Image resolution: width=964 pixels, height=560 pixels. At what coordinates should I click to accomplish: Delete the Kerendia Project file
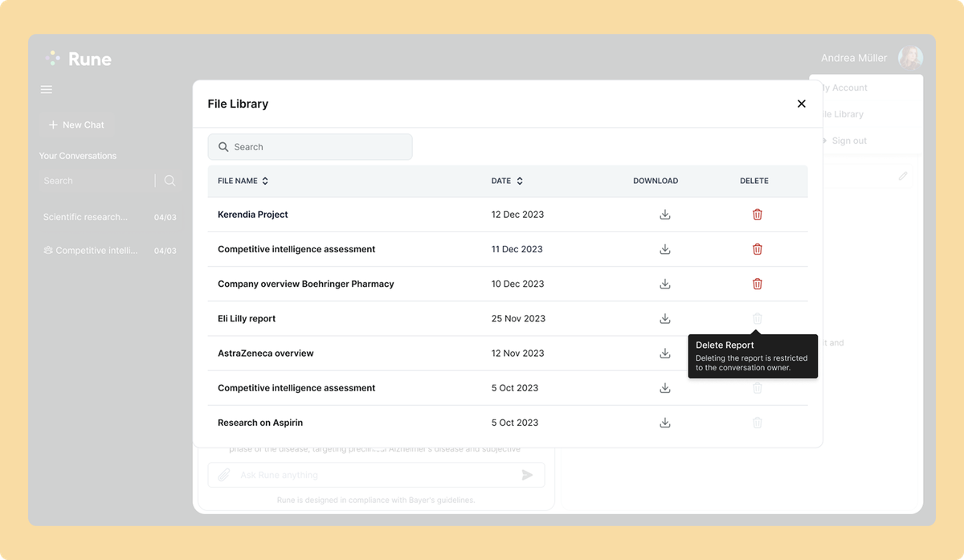point(757,215)
